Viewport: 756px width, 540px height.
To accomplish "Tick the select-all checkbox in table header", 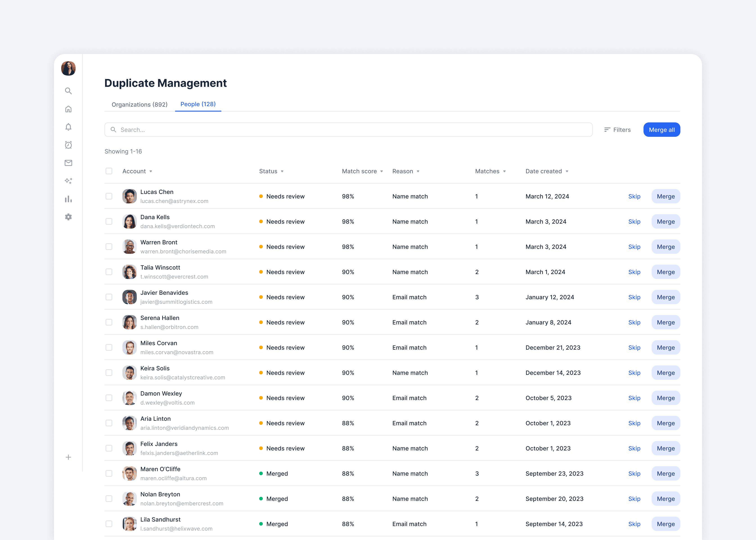I will 109,171.
